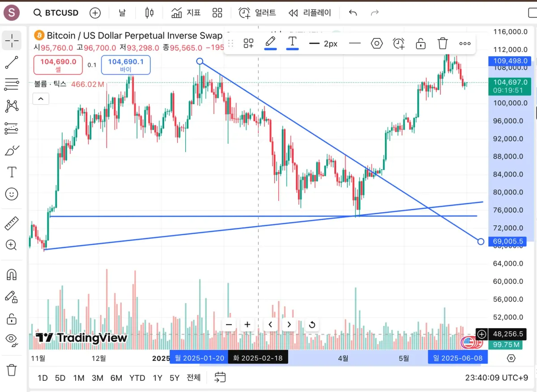Open the Fibonacci retracement tools

coord(12,84)
